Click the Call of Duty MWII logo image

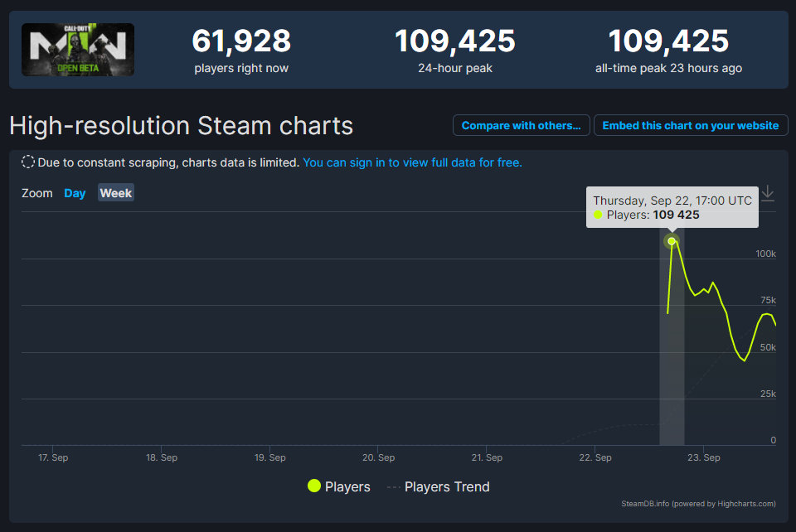click(x=78, y=50)
